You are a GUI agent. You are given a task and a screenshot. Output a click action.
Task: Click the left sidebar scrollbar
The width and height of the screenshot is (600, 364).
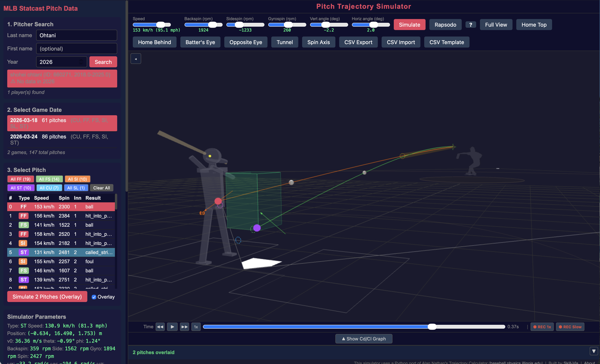click(x=126, y=96)
